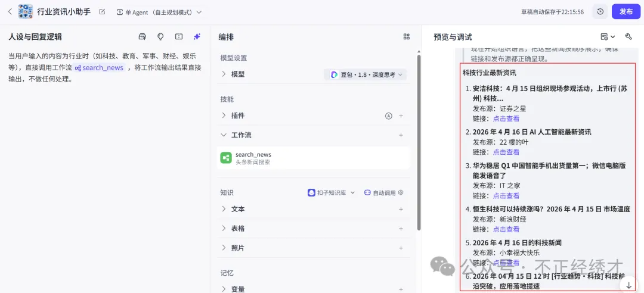
Task: Add table knowledge with the plus icon
Action: pyautogui.click(x=401, y=229)
